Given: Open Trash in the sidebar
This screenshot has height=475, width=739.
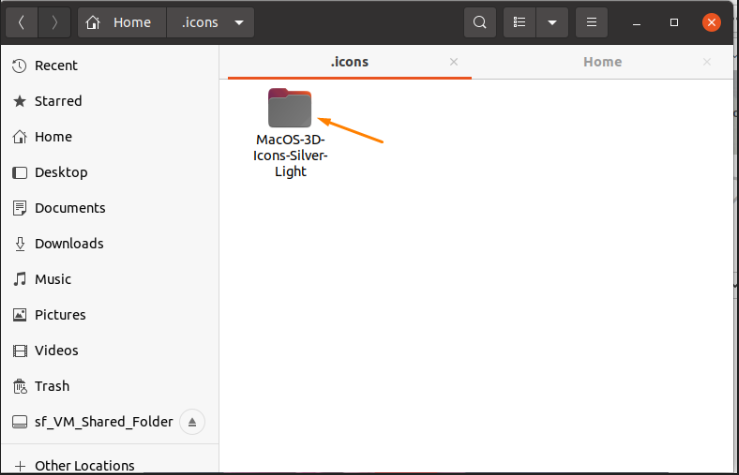Looking at the screenshot, I should tap(110, 386).
